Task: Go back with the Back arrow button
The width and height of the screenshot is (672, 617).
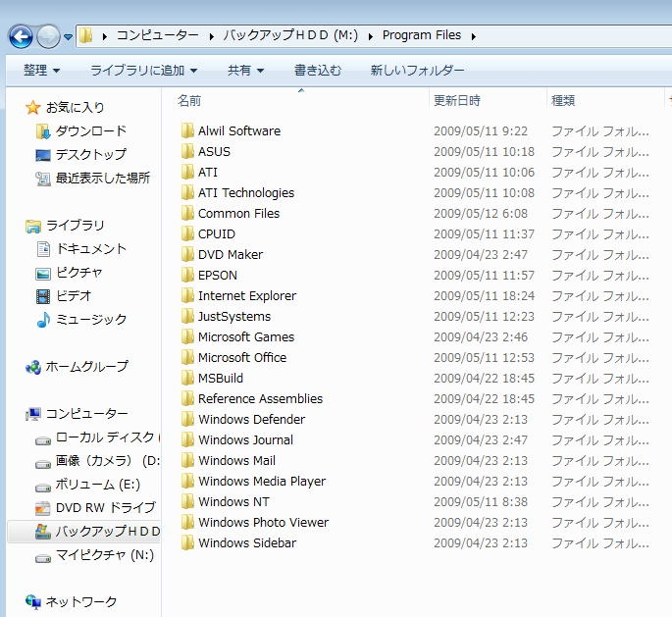Action: coord(21,36)
